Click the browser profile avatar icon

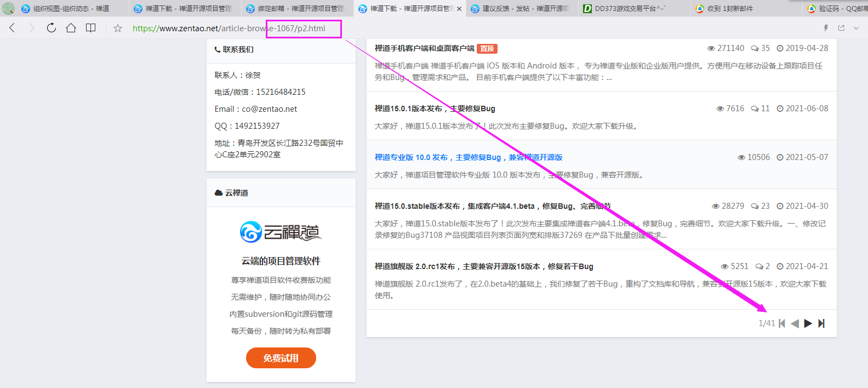(8, 8)
